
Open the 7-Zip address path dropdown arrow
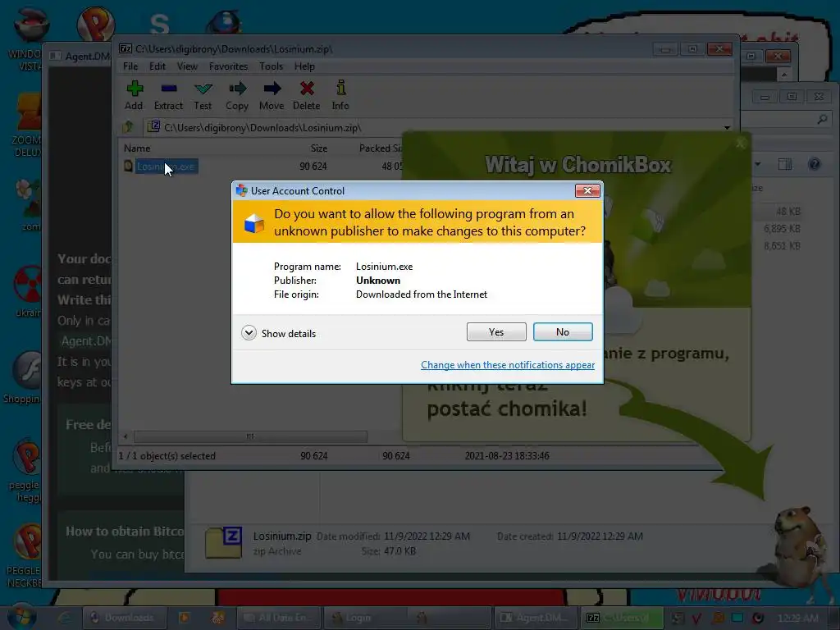click(727, 127)
